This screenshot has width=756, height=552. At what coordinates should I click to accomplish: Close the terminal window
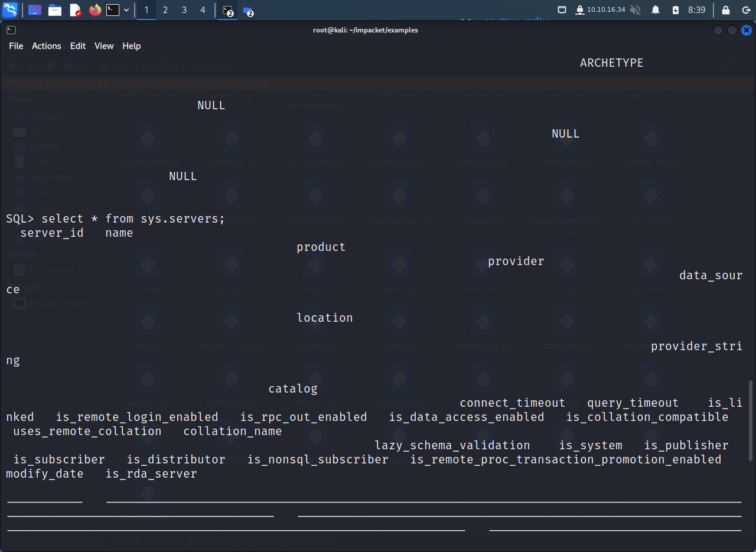pyautogui.click(x=747, y=30)
